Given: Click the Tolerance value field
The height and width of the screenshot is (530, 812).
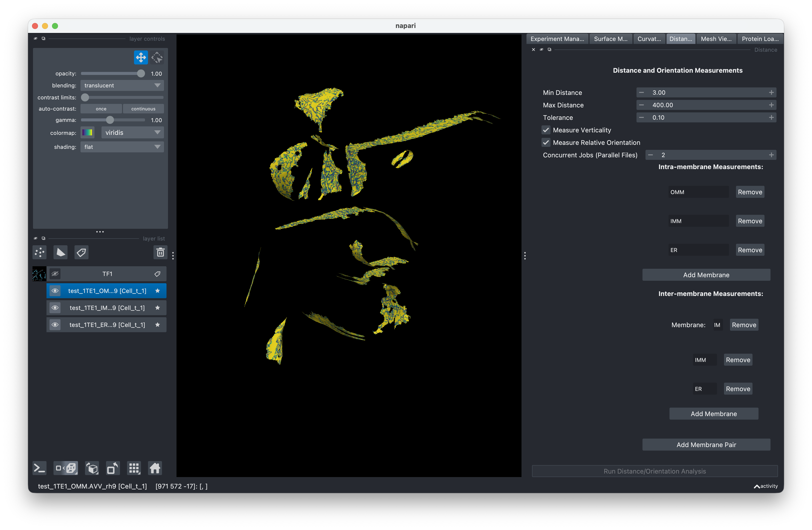Looking at the screenshot, I should coord(706,118).
